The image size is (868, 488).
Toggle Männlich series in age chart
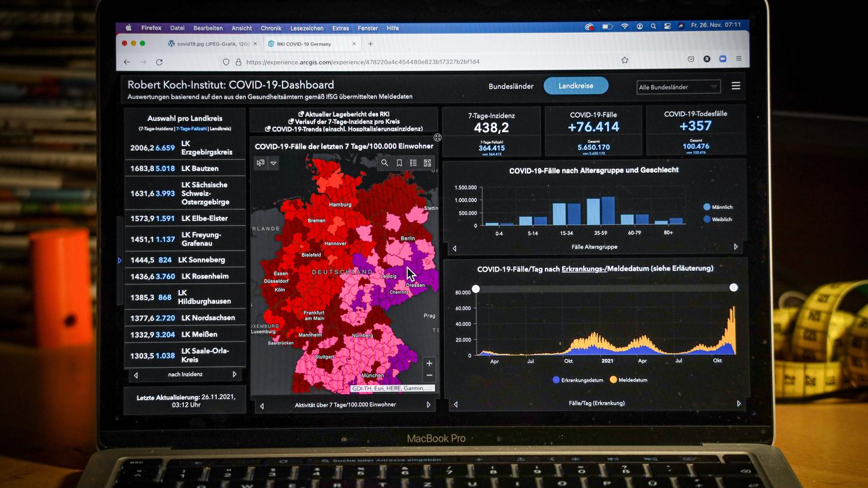point(718,207)
